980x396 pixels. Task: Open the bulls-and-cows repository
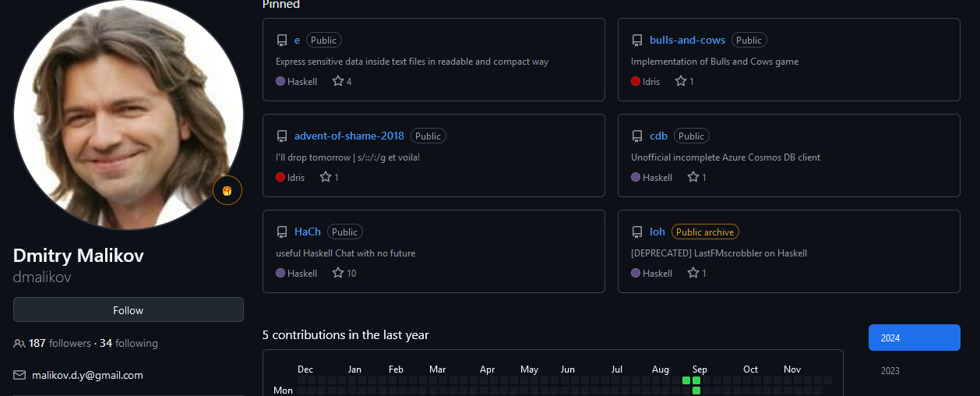tap(687, 40)
